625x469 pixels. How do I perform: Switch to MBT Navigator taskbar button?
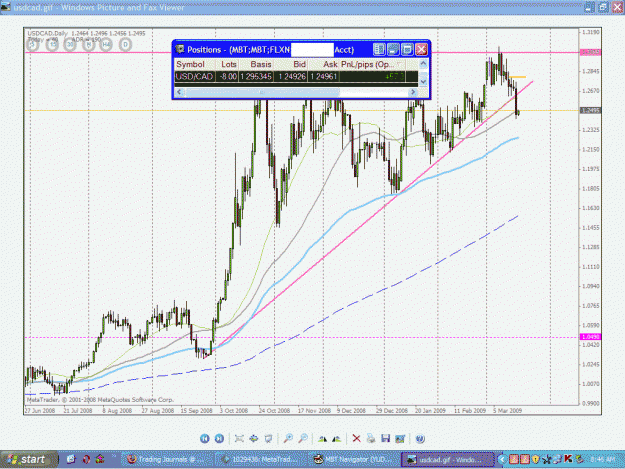(x=354, y=459)
